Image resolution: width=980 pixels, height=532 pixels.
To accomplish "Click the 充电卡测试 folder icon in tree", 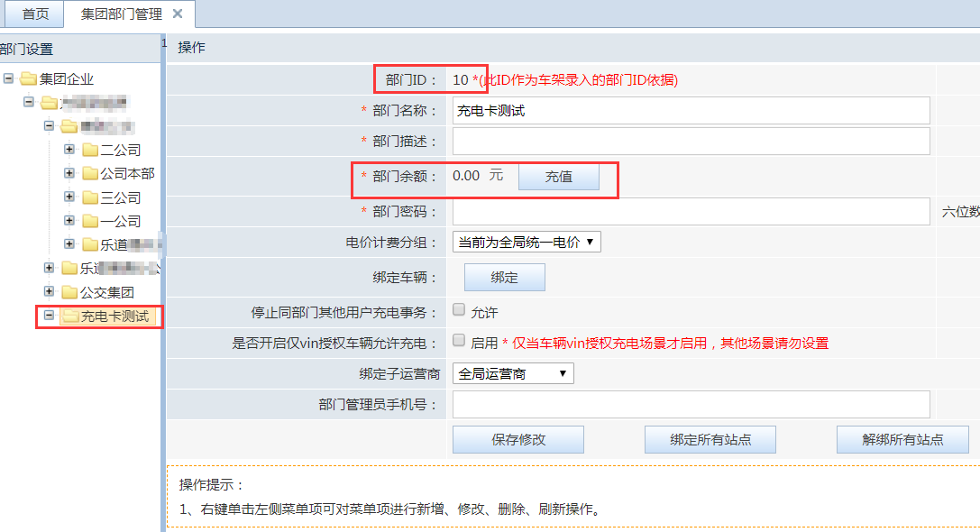I will click(x=70, y=316).
